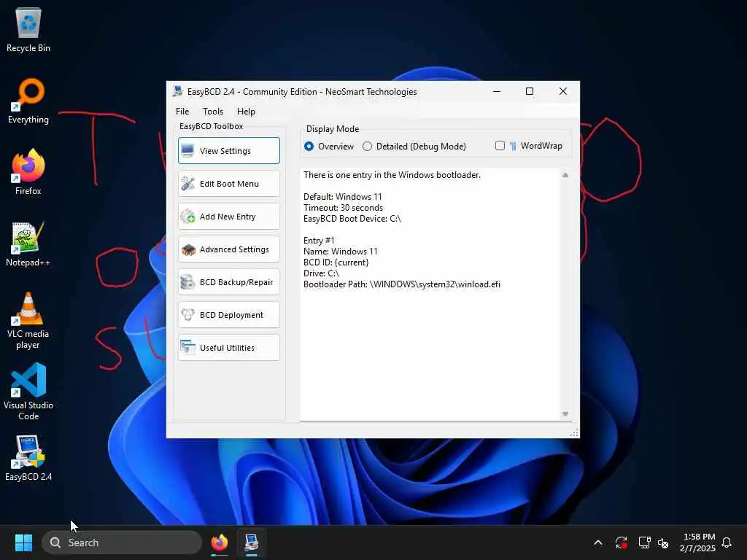Select Detailed (Debug Mode) display
Image resolution: width=747 pixels, height=560 pixels.
(x=414, y=146)
